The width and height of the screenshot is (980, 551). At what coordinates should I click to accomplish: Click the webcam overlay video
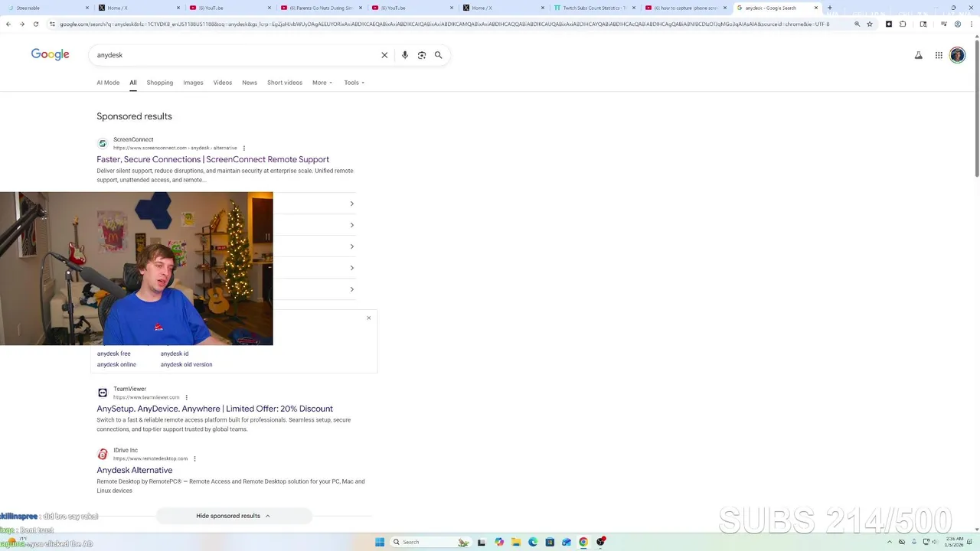click(x=136, y=269)
